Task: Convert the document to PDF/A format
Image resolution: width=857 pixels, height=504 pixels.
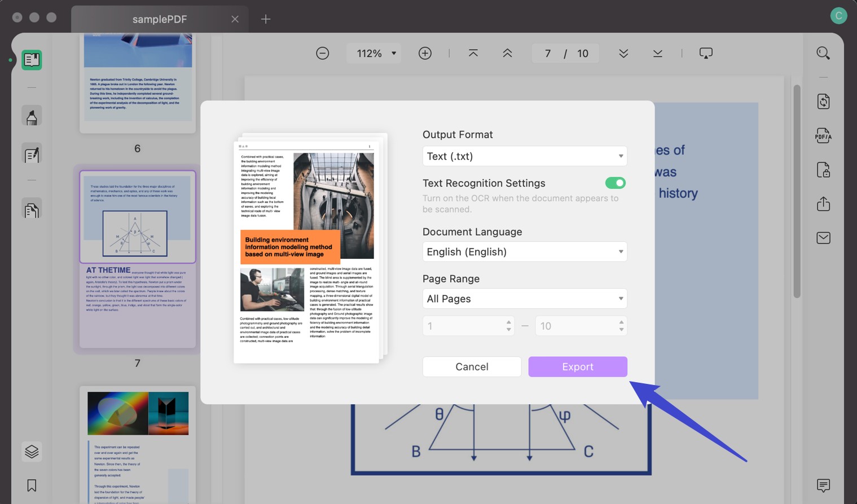Action: point(823,135)
